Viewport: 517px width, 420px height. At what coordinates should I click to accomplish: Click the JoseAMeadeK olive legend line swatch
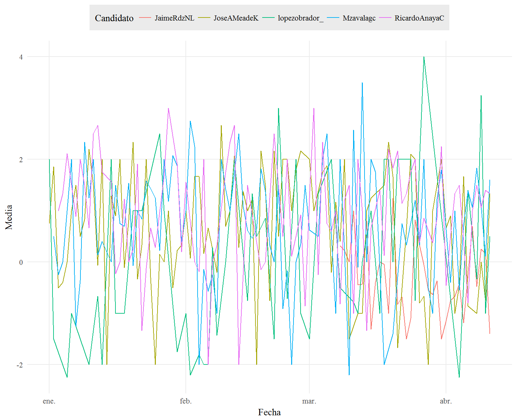point(204,18)
